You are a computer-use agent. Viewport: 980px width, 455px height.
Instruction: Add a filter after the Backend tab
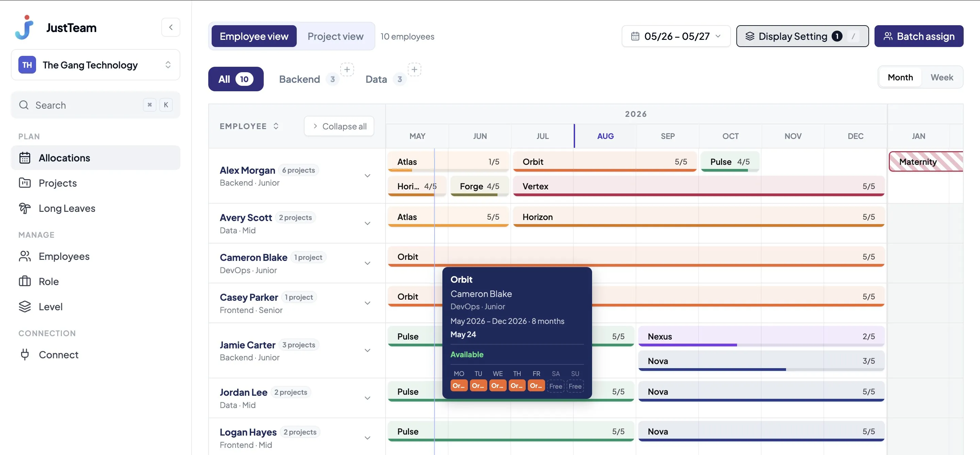[x=347, y=70]
